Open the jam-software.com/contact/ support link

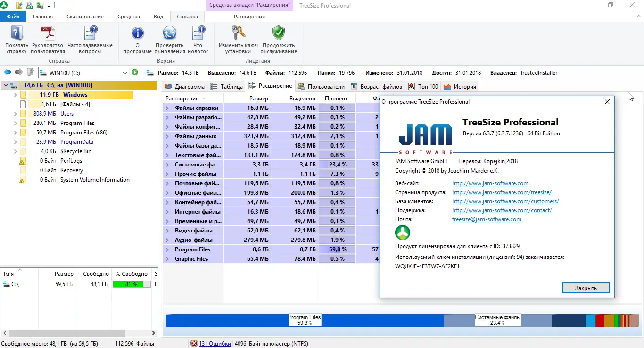tap(502, 210)
